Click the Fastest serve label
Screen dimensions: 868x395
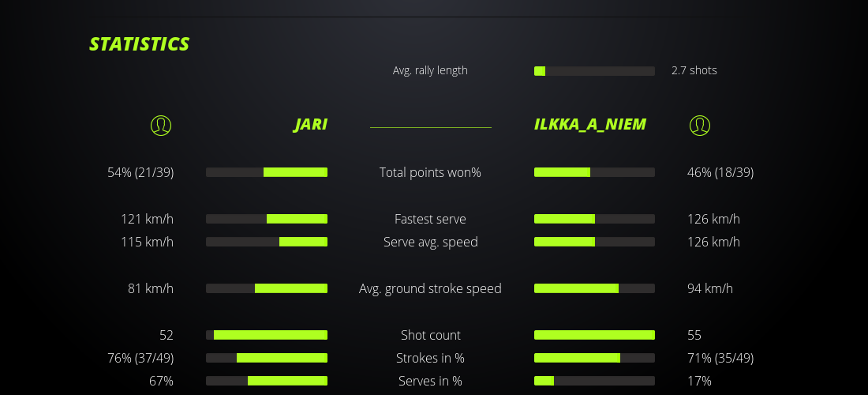430,219
